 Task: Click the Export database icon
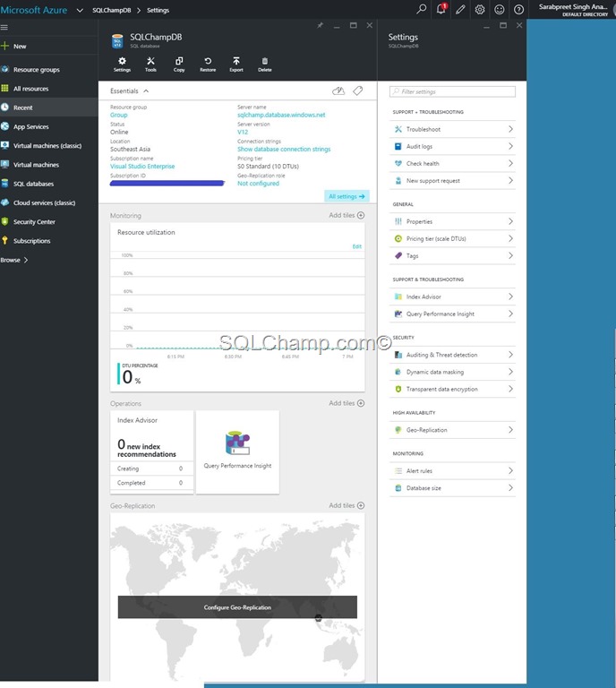(236, 64)
